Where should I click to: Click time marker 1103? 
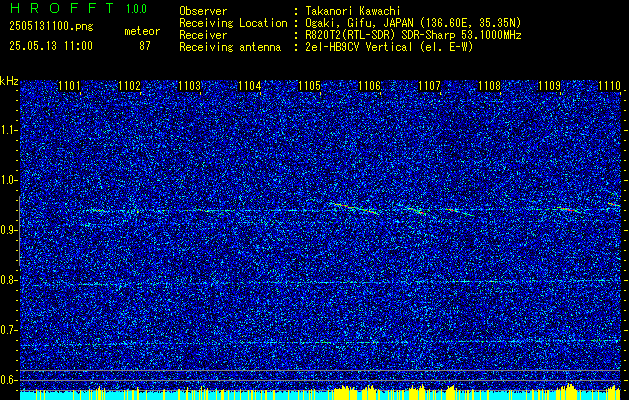click(189, 85)
